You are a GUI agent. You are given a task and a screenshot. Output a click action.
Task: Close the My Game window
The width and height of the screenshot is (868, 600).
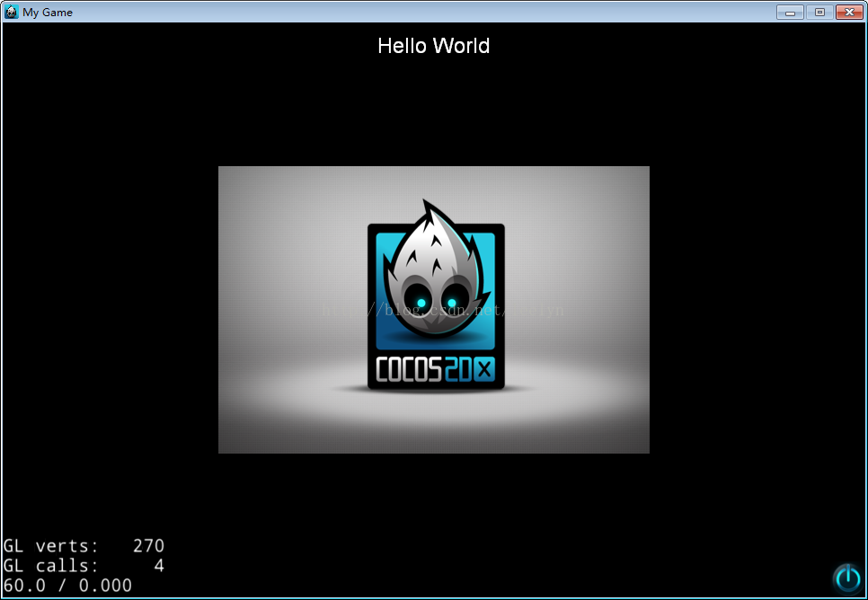(x=850, y=13)
